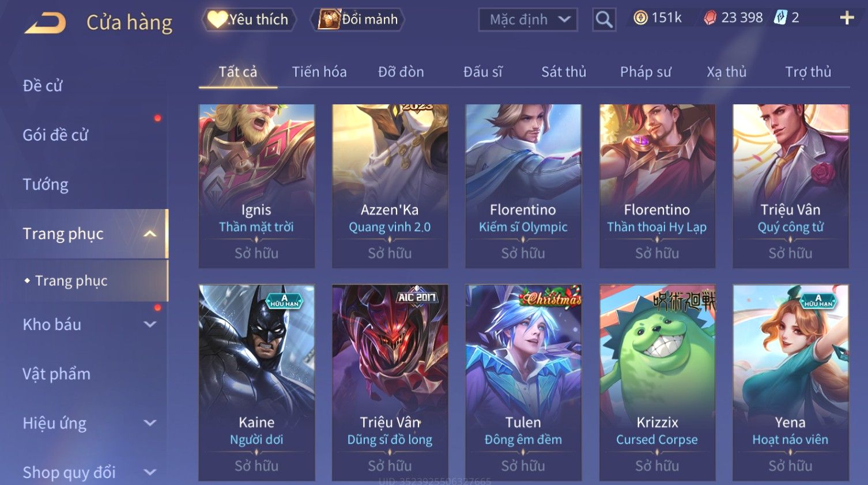
Task: Collapse the Trang phục sidebar section
Action: [x=150, y=234]
